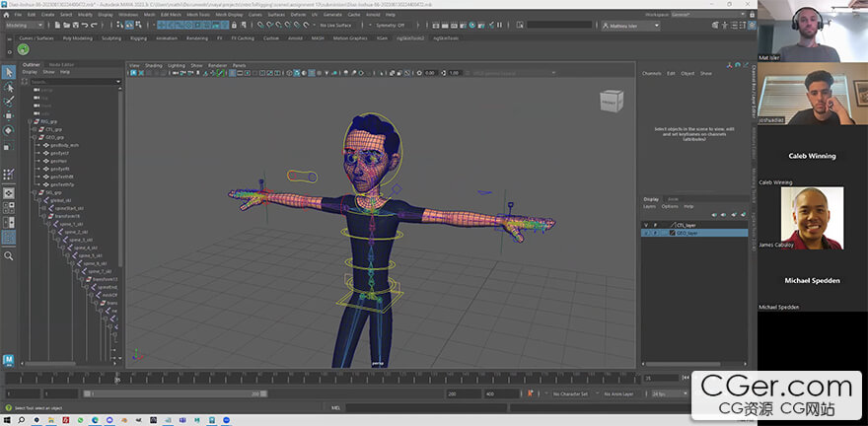Toggle playback P box on CTL_layer
The width and height of the screenshot is (868, 426).
(656, 225)
